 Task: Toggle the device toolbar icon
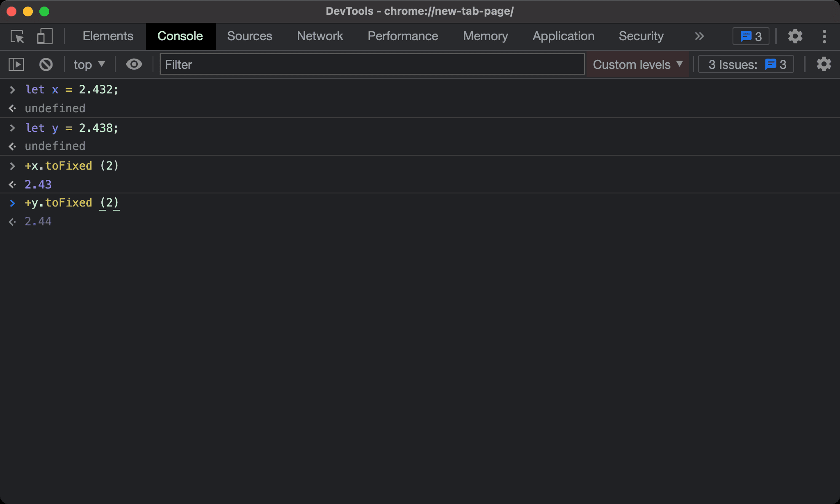point(45,36)
